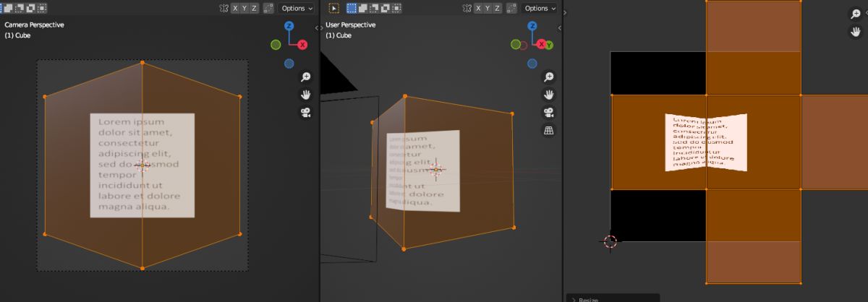Click green negative Y axis on Camera gizmo
The height and width of the screenshot is (302, 868).
point(276,45)
